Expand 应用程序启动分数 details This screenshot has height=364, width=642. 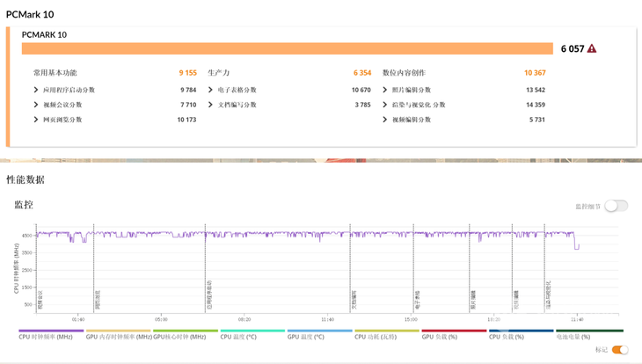36,90
